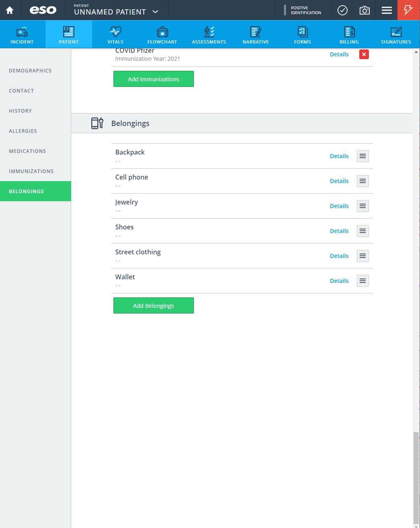The height and width of the screenshot is (528, 420).
Task: Switch to the Billing tab
Action: [x=349, y=35]
